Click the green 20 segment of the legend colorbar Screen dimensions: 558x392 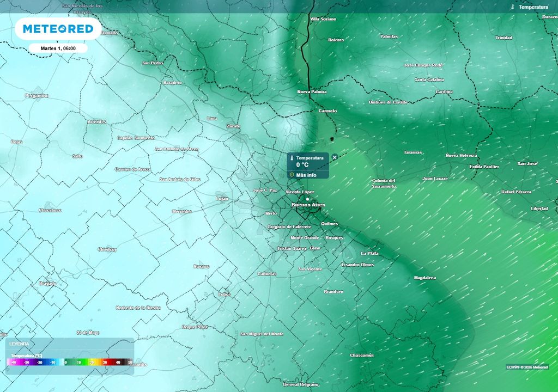tap(92, 362)
